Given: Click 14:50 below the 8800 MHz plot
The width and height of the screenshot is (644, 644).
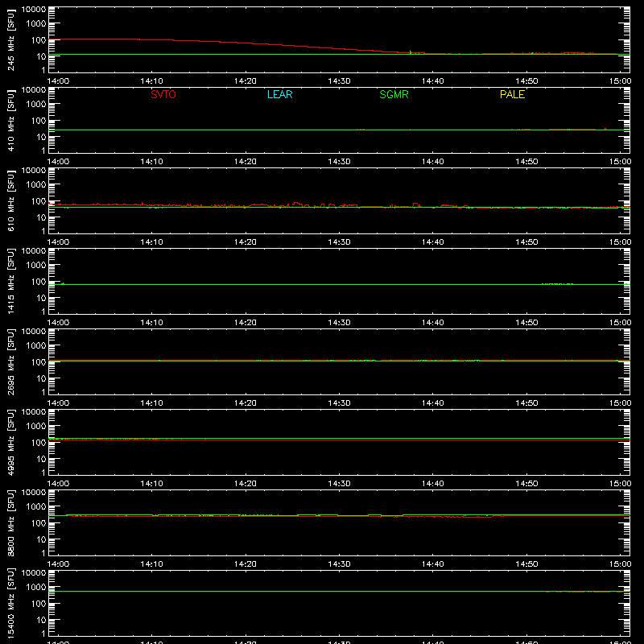Looking at the screenshot, I should click(526, 564).
